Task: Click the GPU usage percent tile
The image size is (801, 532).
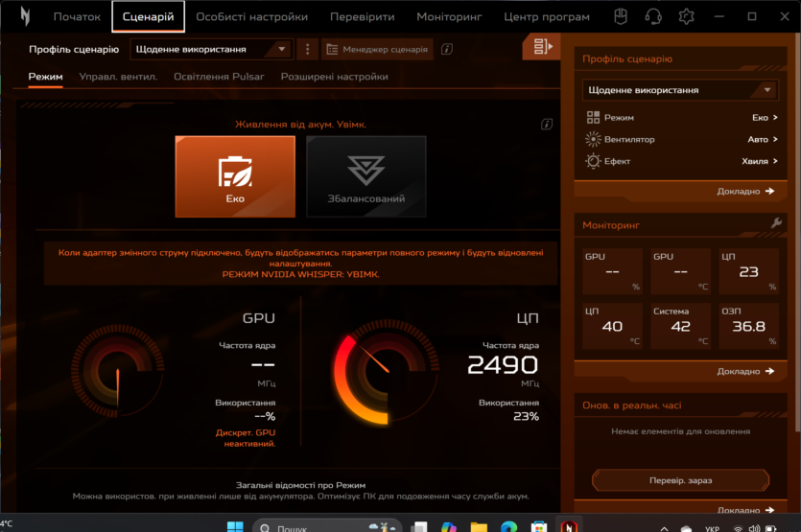Action: 612,271
